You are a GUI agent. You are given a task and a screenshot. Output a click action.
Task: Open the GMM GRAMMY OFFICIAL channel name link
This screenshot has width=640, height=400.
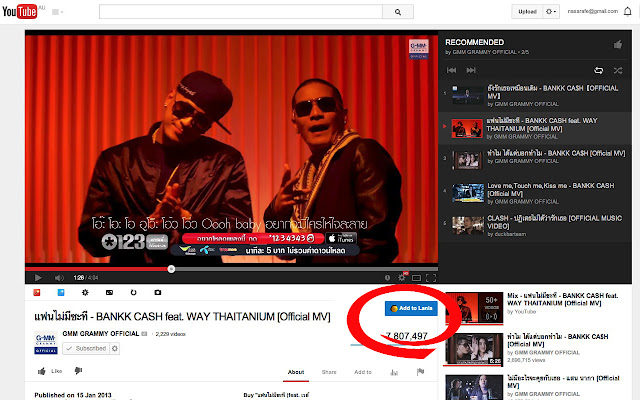[x=101, y=333]
